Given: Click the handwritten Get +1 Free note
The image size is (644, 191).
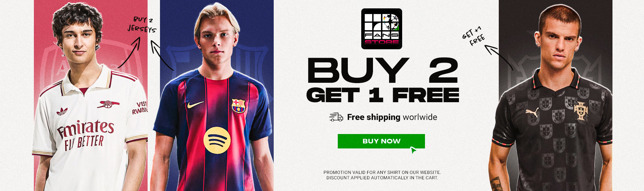Looking at the screenshot, I should click(473, 36).
